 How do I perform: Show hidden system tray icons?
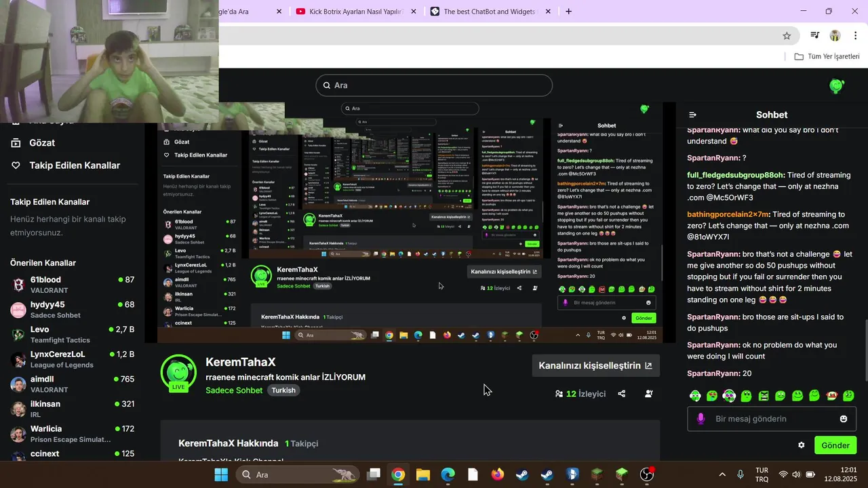(722, 474)
